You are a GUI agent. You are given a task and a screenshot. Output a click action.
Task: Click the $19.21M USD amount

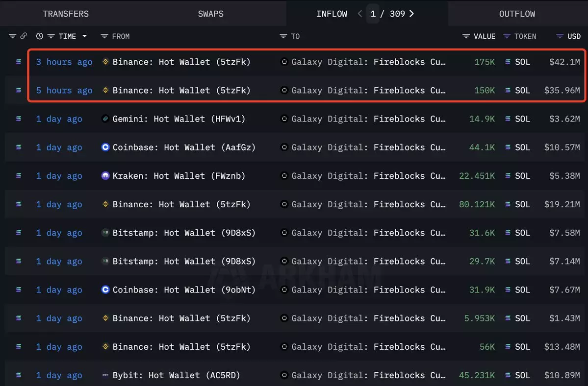562,204
